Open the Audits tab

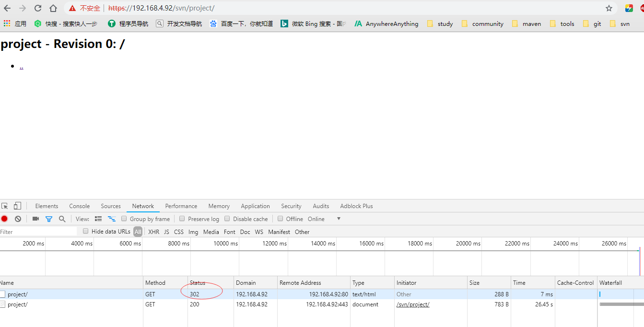tap(321, 206)
